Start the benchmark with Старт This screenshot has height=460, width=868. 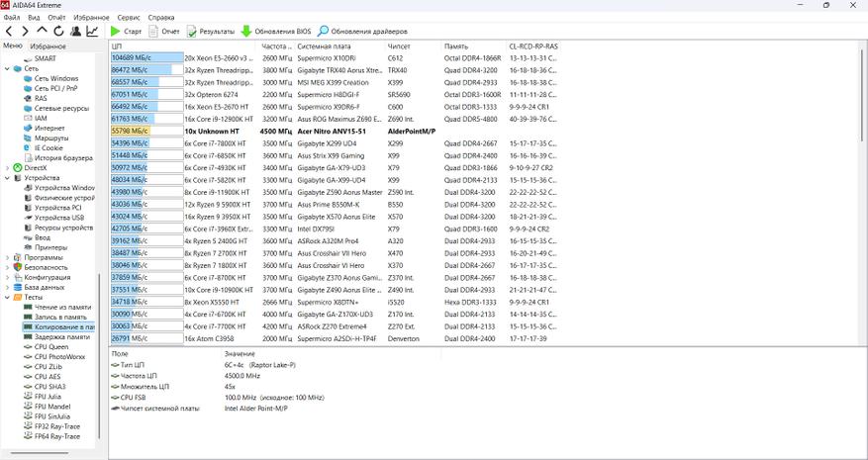tap(127, 32)
